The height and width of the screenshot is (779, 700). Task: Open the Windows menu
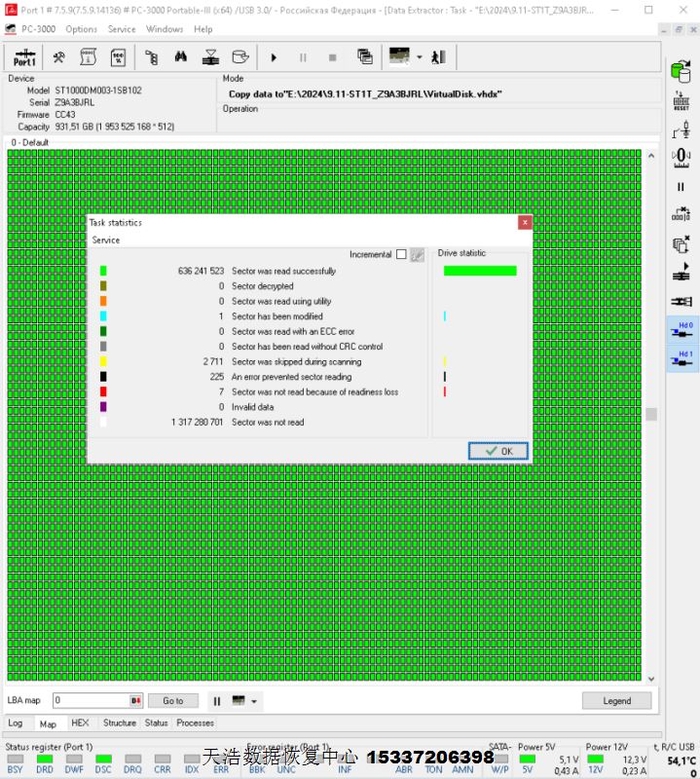coord(165,29)
